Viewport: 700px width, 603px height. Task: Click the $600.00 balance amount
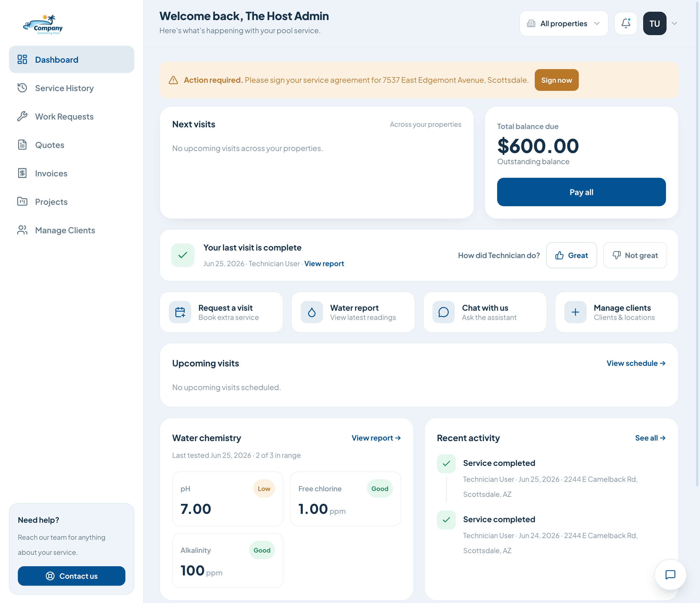click(x=538, y=146)
